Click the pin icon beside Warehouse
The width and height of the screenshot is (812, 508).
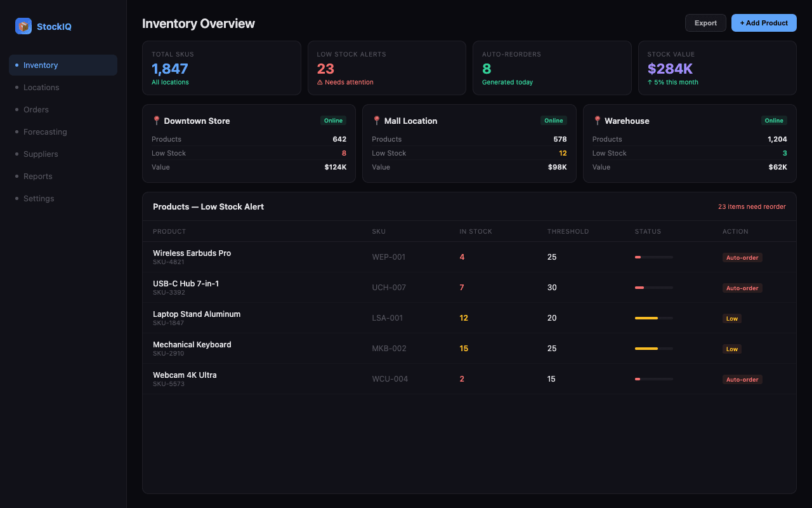point(597,120)
